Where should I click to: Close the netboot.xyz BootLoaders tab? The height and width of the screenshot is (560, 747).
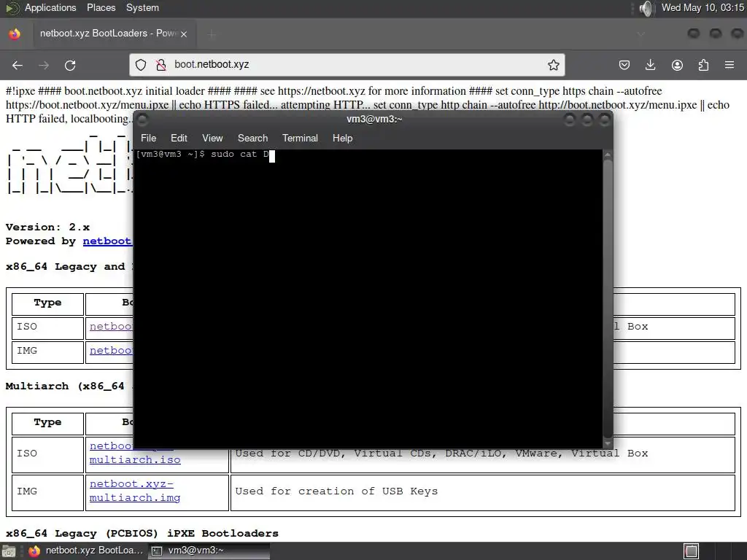(x=184, y=34)
